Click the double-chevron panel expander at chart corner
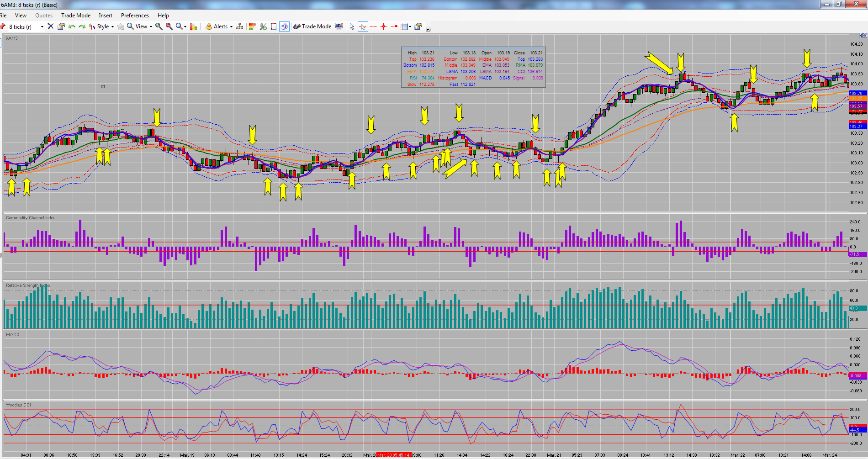 tap(863, 36)
